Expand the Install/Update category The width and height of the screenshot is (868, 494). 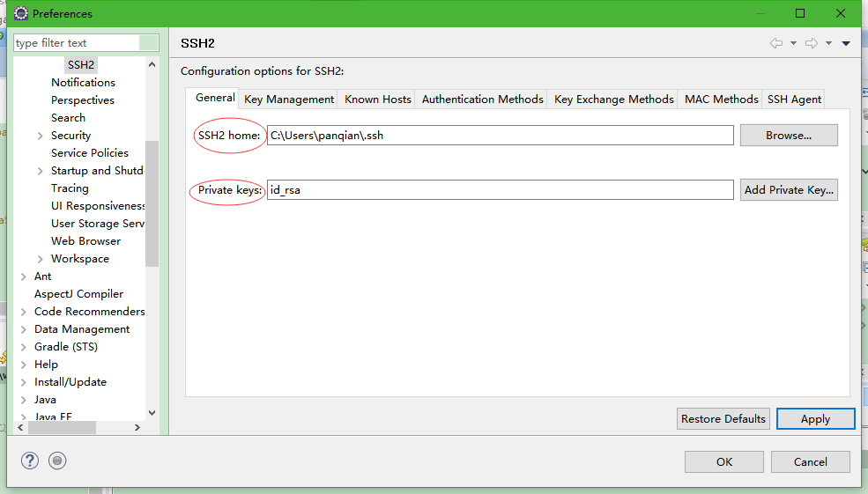(x=24, y=382)
